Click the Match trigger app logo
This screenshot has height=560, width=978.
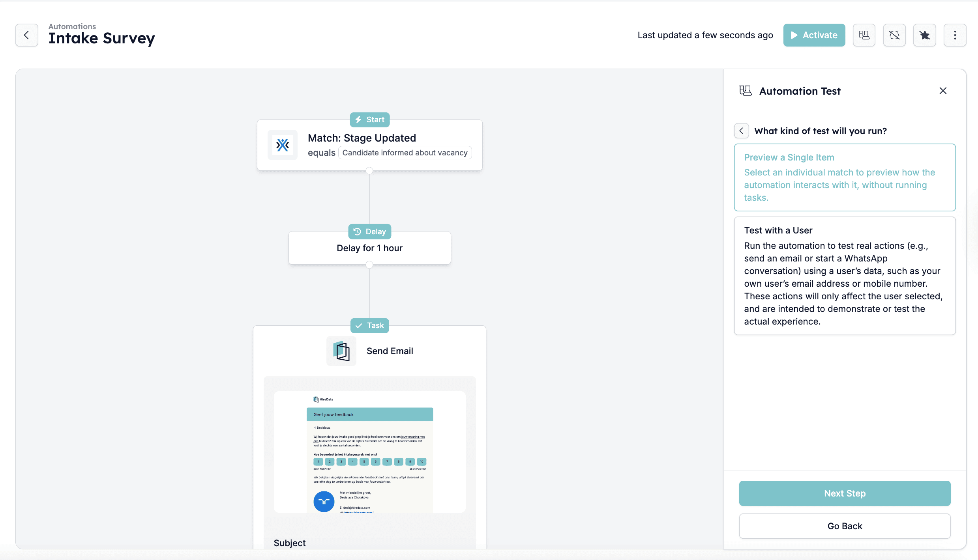click(x=283, y=145)
